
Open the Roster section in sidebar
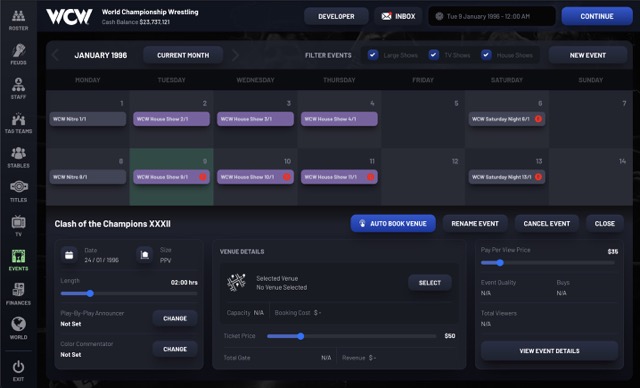pyautogui.click(x=18, y=20)
